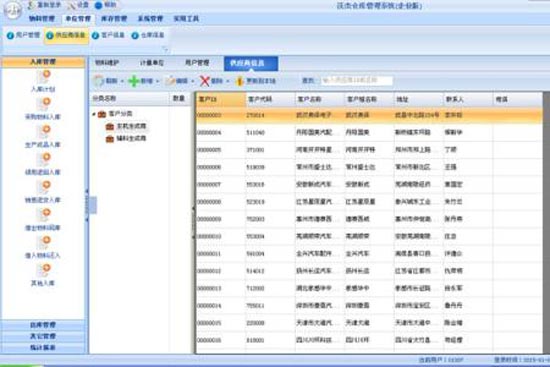Select the table row with ID 00000004
This screenshot has width=550, height=367.
[369, 133]
